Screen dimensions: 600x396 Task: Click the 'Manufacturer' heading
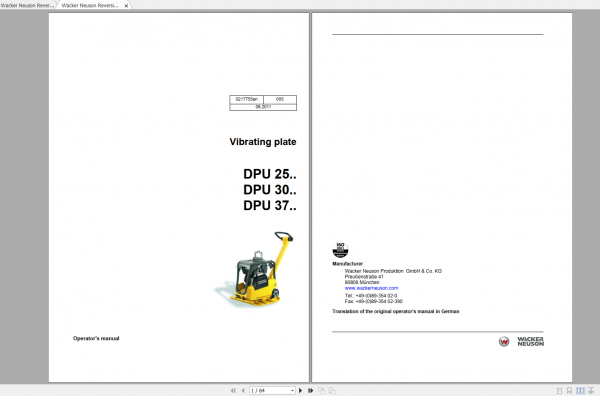[347, 264]
